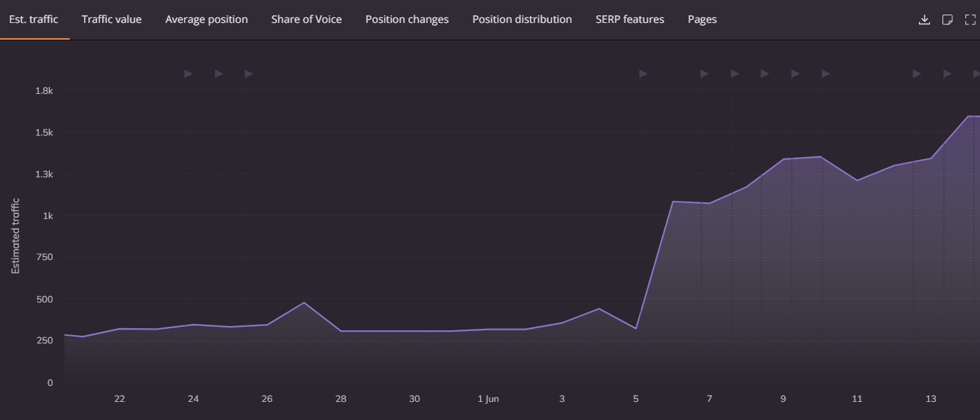
Task: Click the second flag marker from left
Action: tap(219, 74)
